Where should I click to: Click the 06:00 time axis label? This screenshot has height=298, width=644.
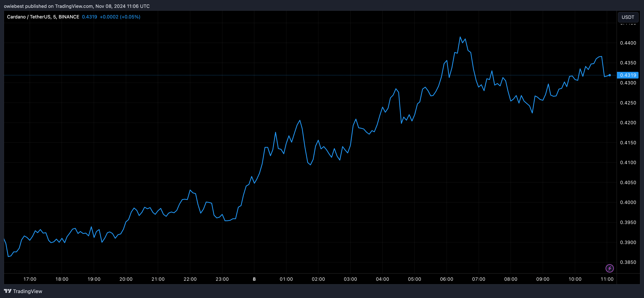446,279
